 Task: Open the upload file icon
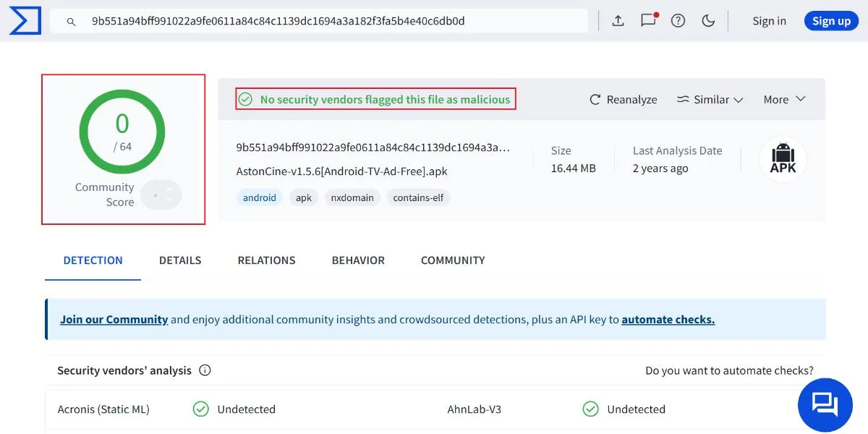(618, 21)
